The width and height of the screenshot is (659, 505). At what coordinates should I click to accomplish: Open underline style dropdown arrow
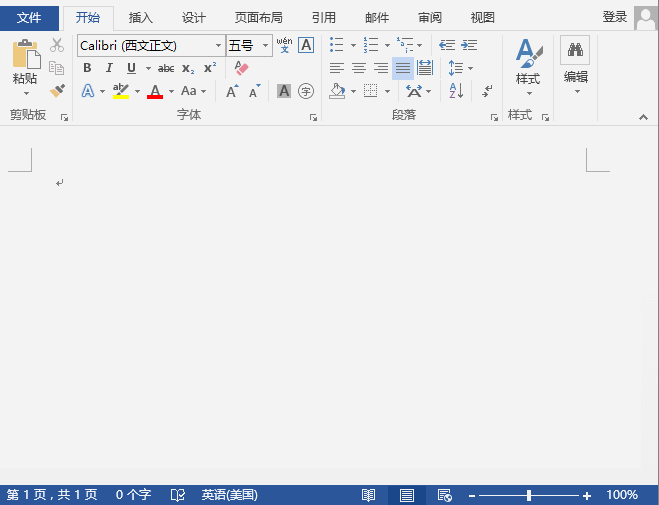pyautogui.click(x=148, y=68)
